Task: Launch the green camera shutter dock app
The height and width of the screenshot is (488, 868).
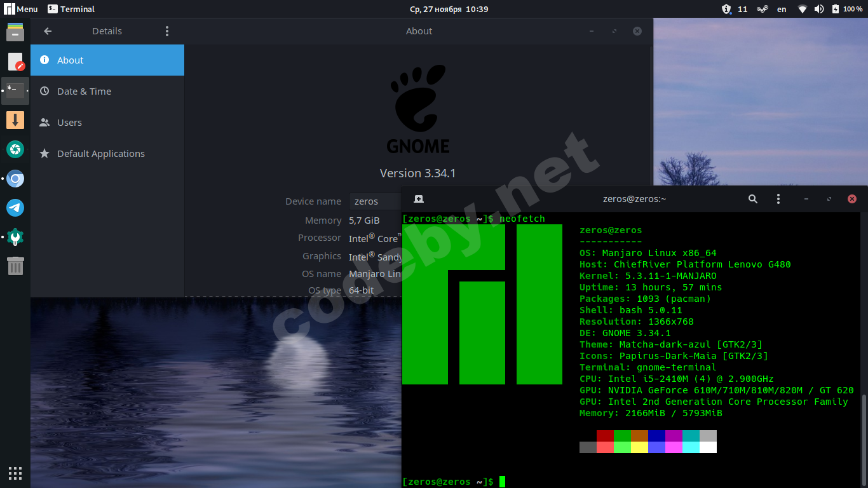Action: click(15, 149)
